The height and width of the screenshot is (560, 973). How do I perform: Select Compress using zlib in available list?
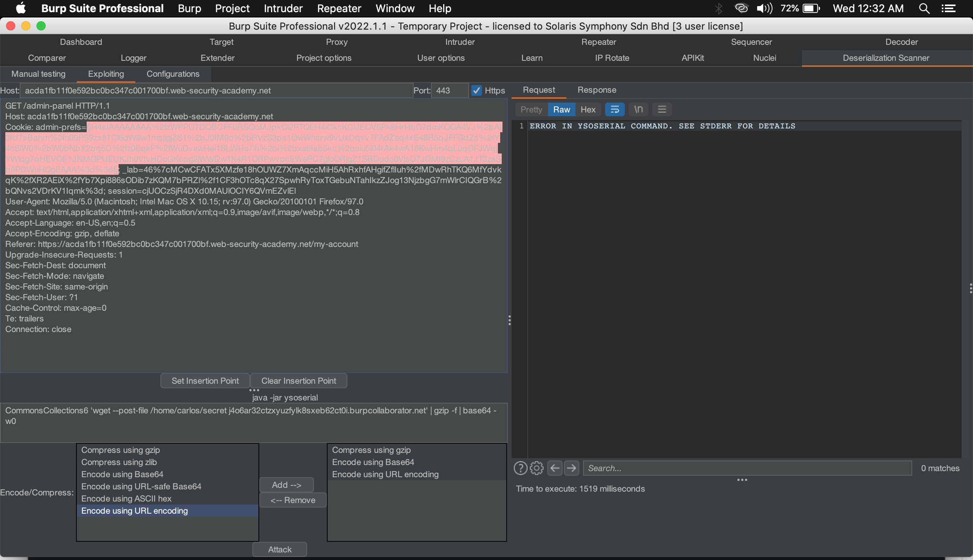(x=167, y=462)
